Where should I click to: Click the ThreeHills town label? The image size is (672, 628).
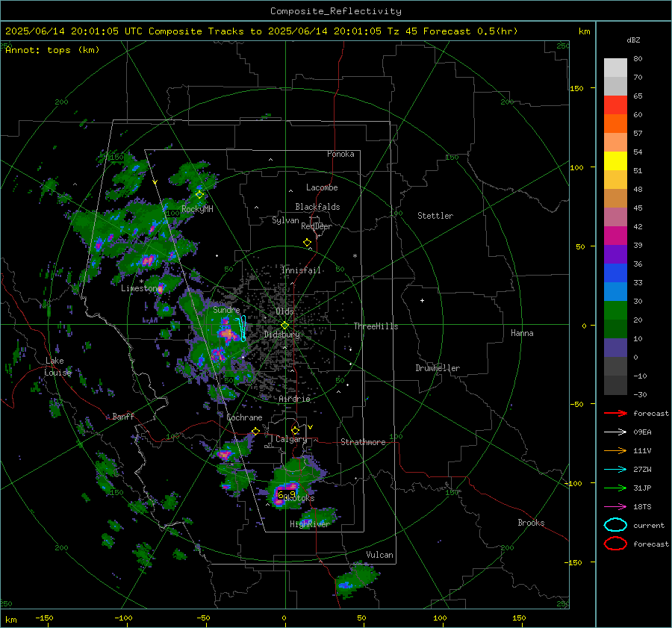coord(376,326)
